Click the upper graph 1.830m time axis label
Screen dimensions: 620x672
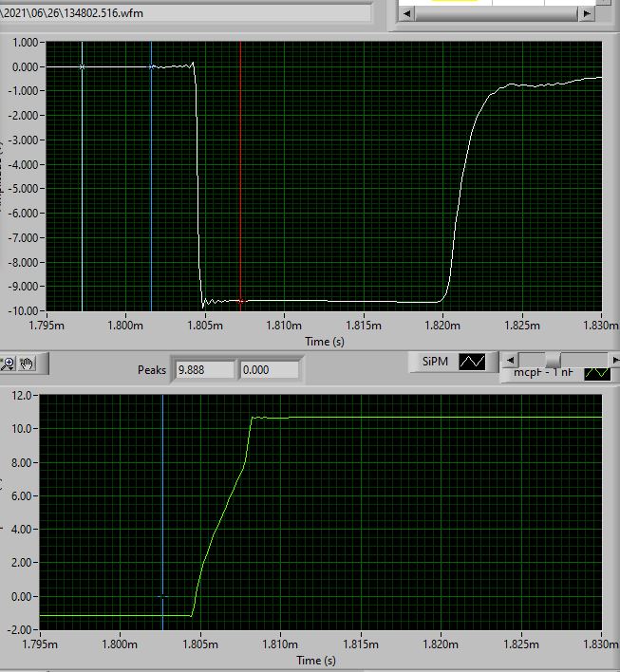pos(601,326)
